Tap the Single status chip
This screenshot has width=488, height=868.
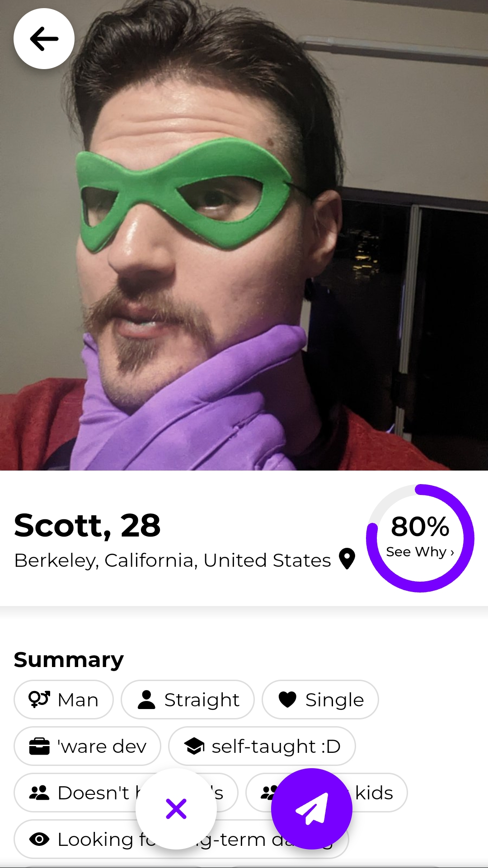pos(320,700)
